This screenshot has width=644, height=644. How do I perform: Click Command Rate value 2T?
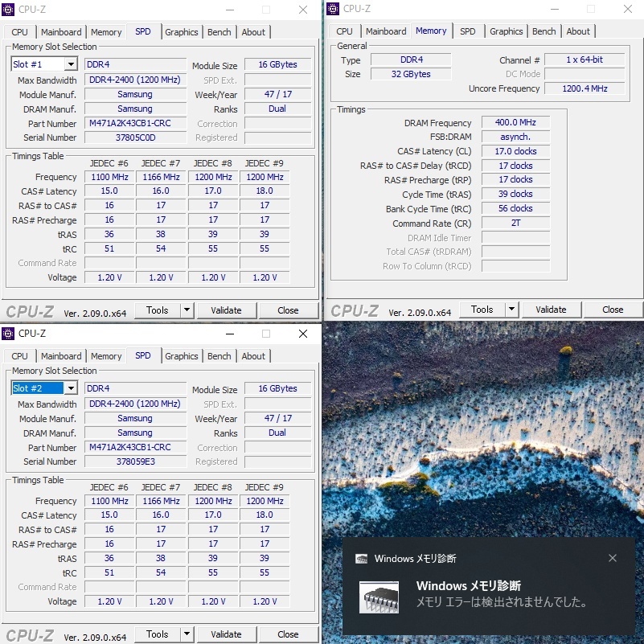tap(516, 223)
